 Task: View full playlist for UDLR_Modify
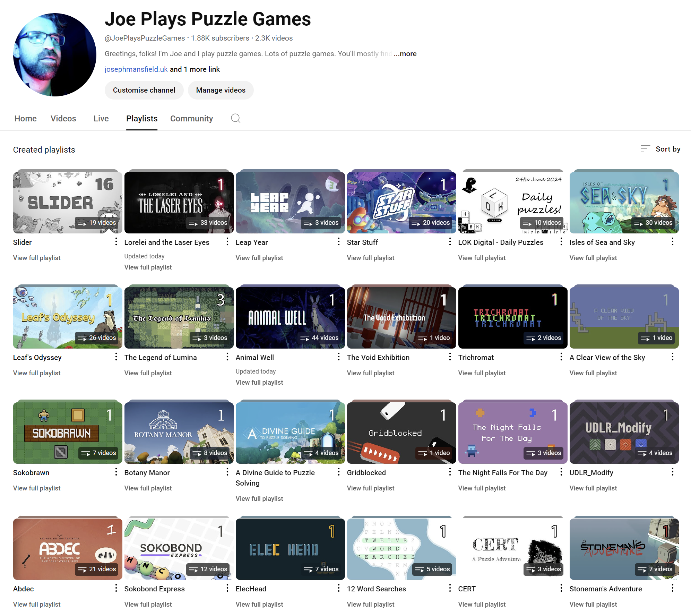coord(593,488)
